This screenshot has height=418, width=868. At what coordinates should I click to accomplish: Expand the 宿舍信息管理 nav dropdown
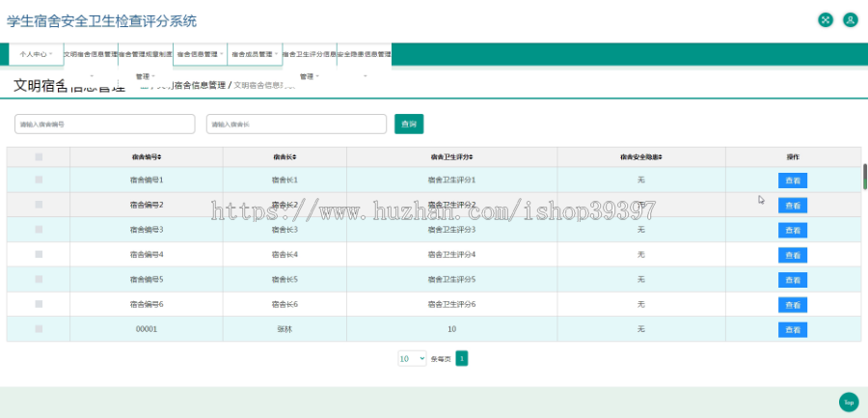click(x=200, y=54)
